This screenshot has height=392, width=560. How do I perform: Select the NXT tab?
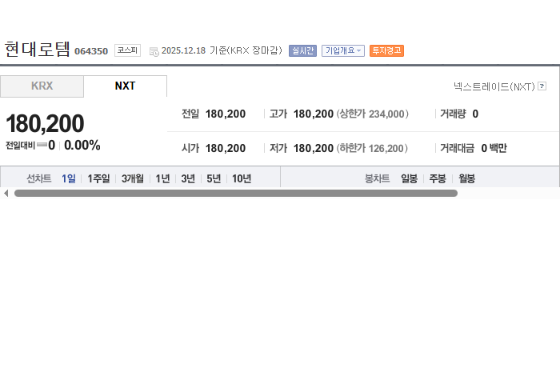click(x=125, y=86)
